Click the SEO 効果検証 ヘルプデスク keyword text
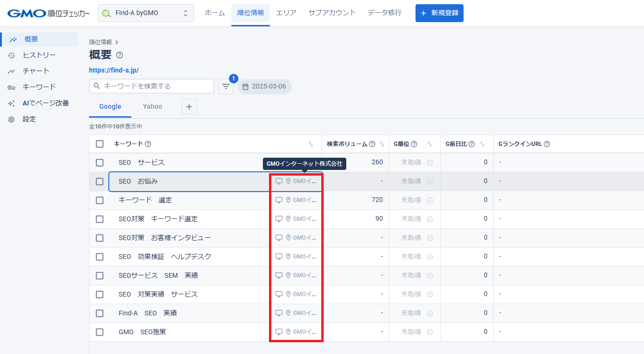 (x=165, y=257)
